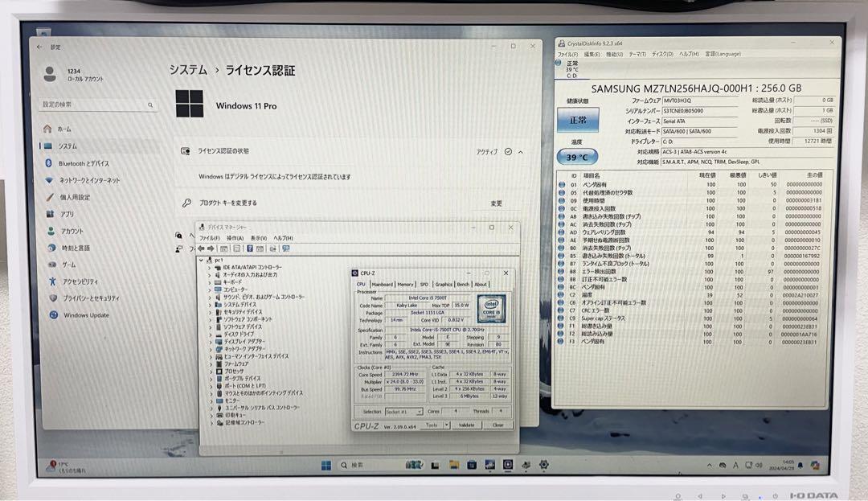Click the システム breadcrumb link in Settings
The height and width of the screenshot is (501, 868).
[187, 70]
